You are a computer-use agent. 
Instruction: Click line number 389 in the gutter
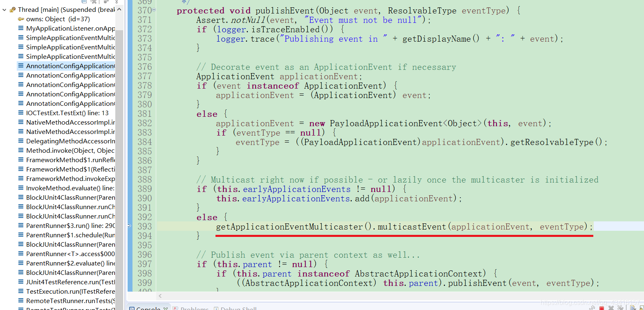[144, 189]
